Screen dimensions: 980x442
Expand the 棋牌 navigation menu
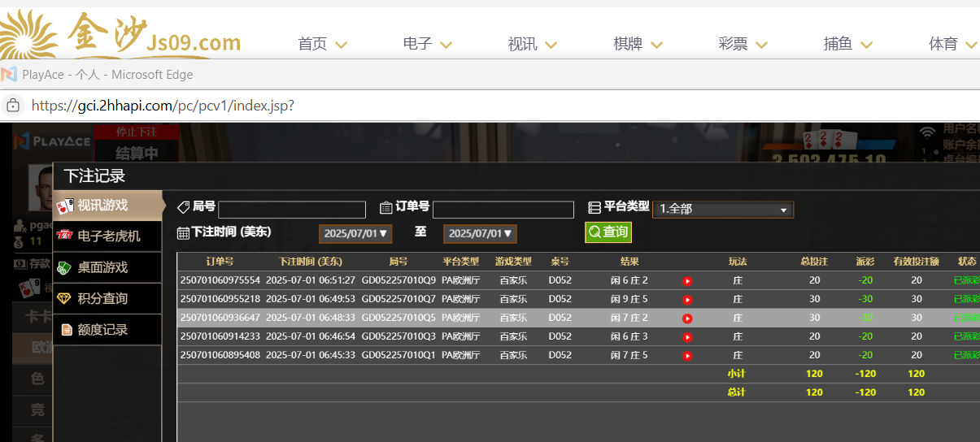click(x=638, y=45)
